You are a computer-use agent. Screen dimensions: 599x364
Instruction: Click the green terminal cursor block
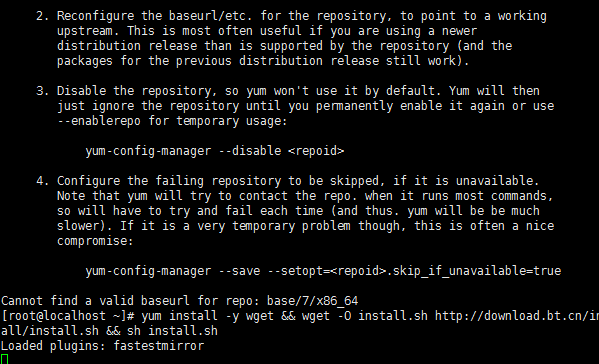[4, 360]
